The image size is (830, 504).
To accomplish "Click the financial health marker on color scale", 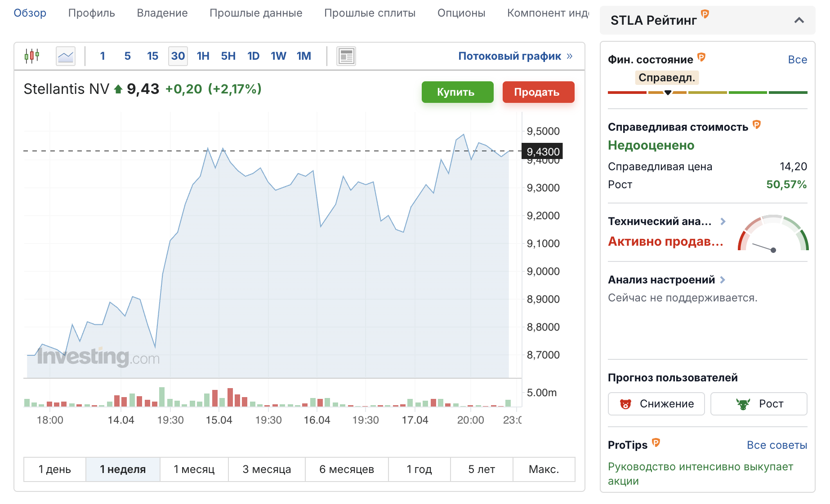I will 668,93.
